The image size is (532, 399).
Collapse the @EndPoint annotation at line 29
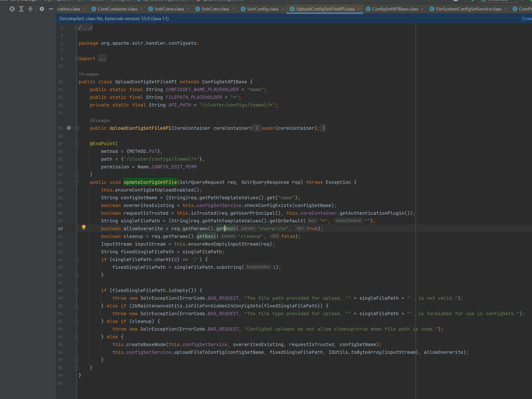77,144
